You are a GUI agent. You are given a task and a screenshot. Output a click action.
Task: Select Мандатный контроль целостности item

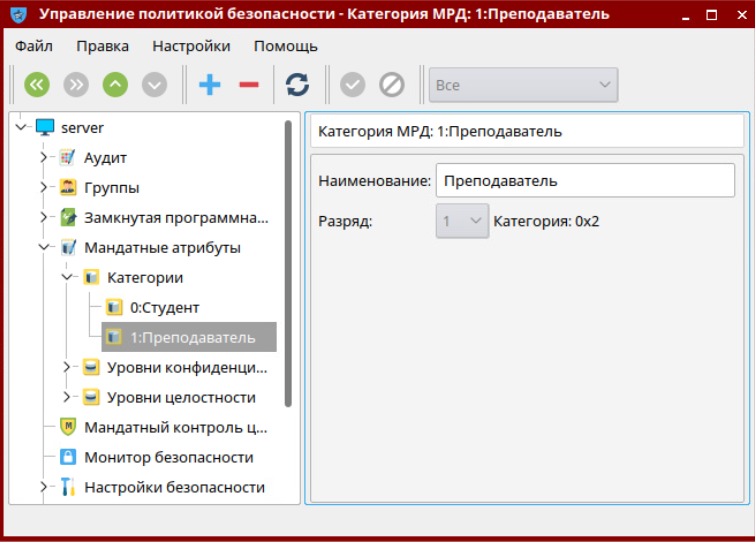pyautogui.click(x=176, y=427)
